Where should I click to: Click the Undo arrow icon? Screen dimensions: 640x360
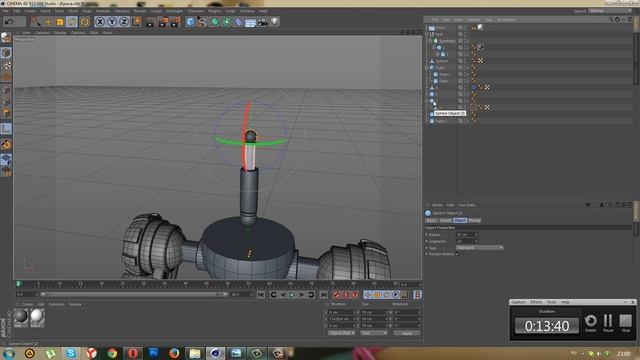(x=9, y=21)
